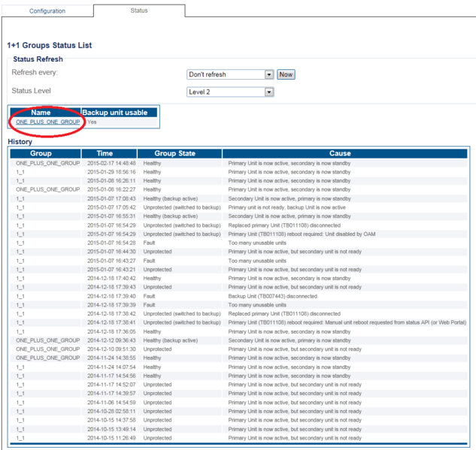Select the 2014-11-06 14:54:59 time cell

[x=111, y=403]
